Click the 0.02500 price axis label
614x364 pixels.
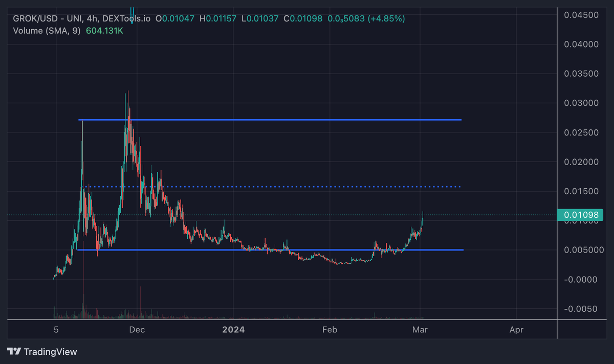click(x=580, y=132)
